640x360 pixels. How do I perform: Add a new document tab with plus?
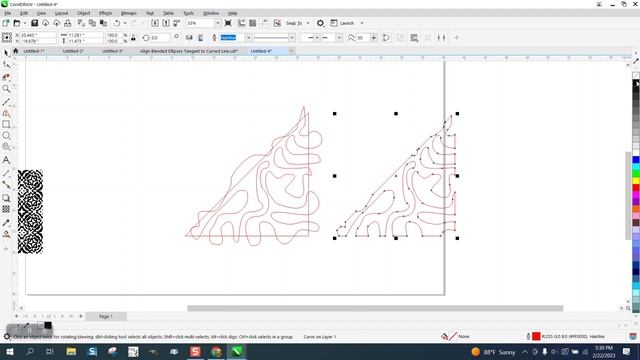[291, 51]
